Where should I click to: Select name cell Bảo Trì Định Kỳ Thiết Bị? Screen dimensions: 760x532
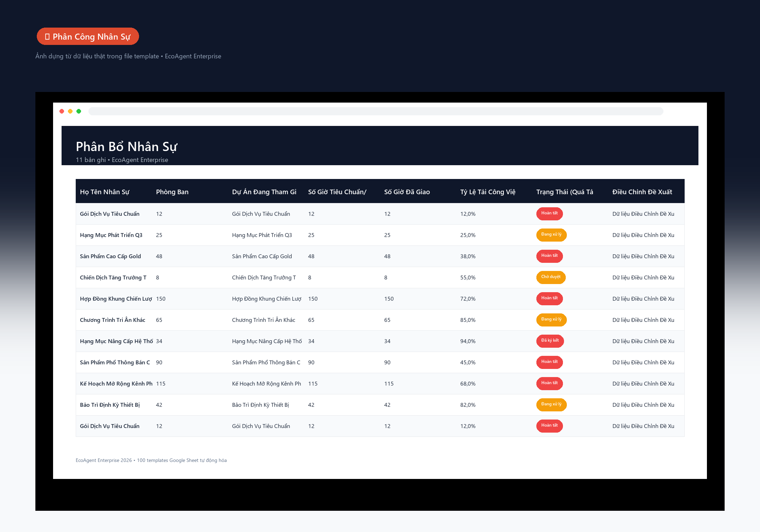coord(110,405)
